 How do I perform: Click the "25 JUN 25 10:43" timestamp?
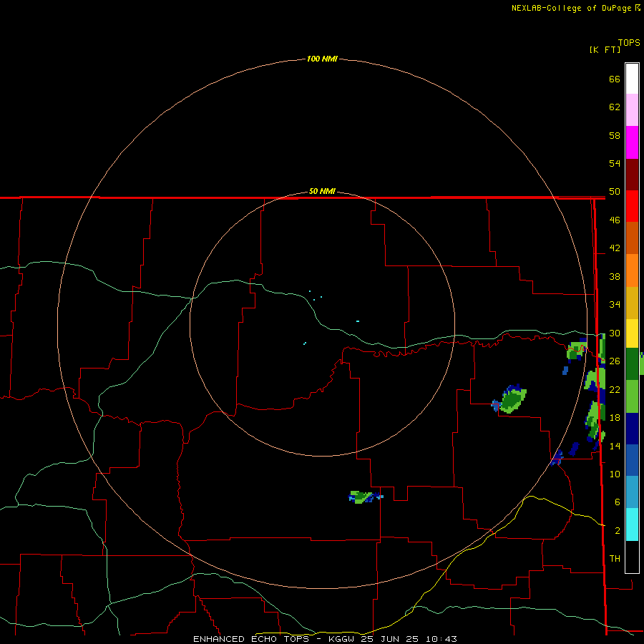click(x=409, y=639)
